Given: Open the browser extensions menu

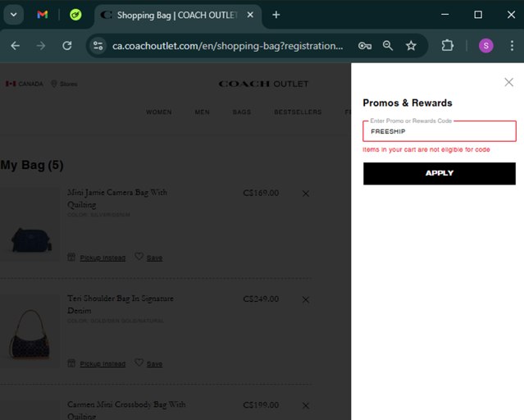Looking at the screenshot, I should point(448,46).
